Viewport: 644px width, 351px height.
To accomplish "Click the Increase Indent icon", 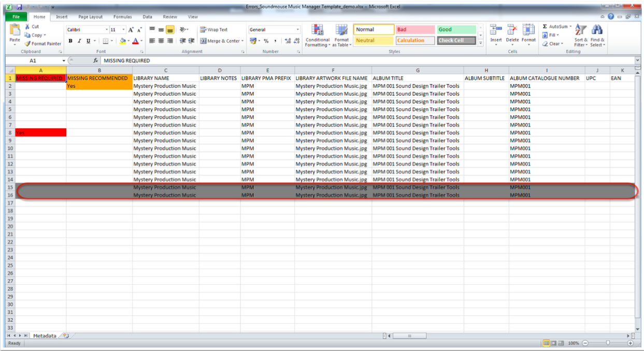I will pyautogui.click(x=191, y=41).
